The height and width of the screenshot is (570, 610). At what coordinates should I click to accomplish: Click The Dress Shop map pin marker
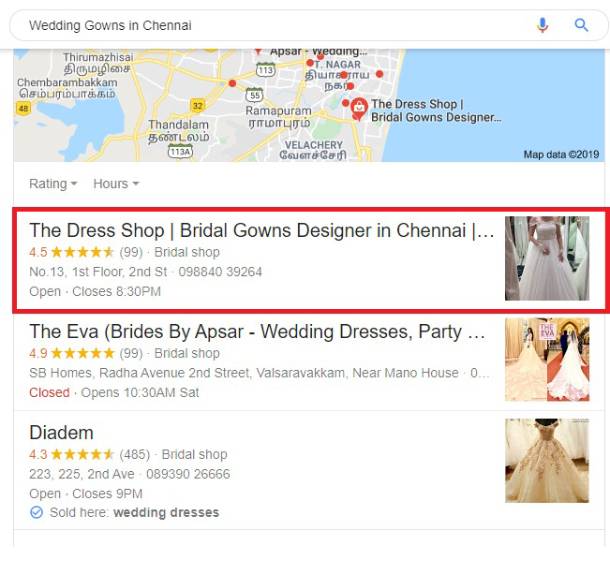click(359, 109)
